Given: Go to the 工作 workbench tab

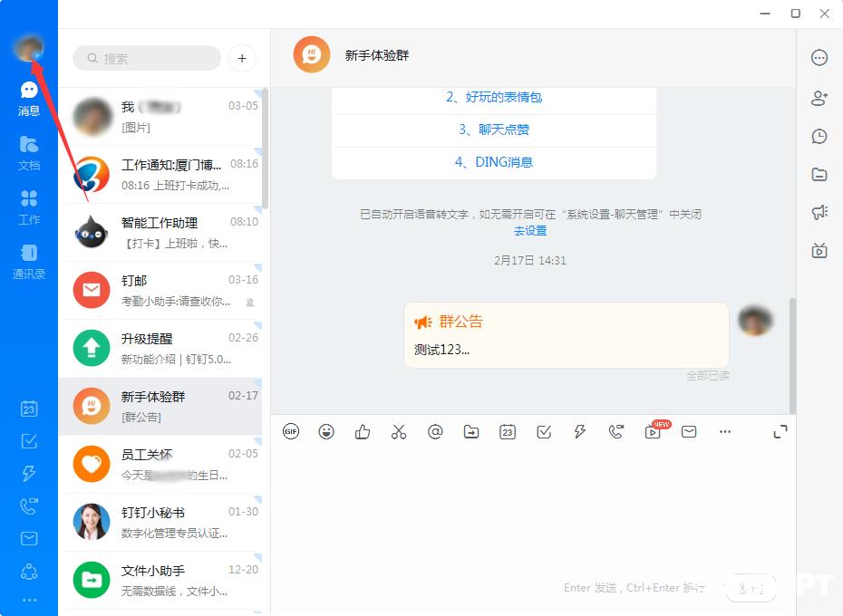Looking at the screenshot, I should click(28, 207).
